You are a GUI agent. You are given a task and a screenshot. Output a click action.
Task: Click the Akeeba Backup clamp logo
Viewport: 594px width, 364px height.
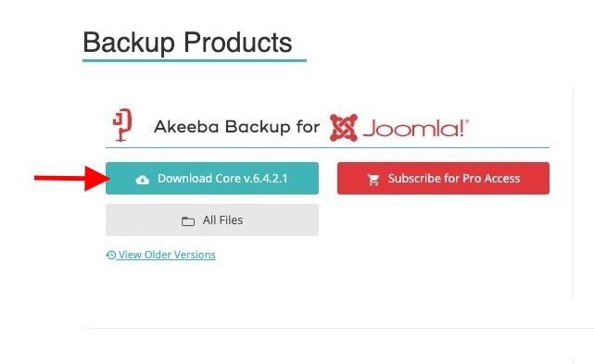[x=122, y=125]
